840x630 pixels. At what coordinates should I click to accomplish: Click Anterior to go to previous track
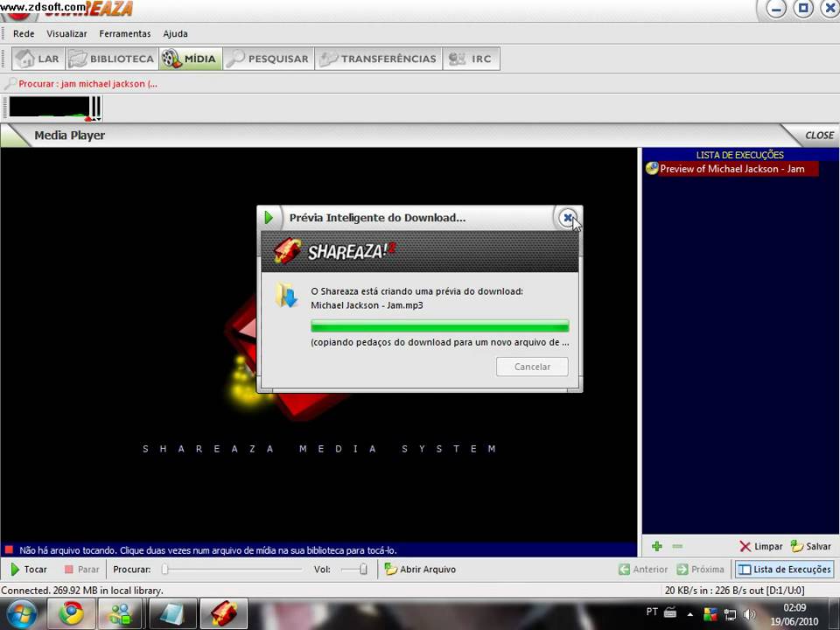click(x=643, y=570)
